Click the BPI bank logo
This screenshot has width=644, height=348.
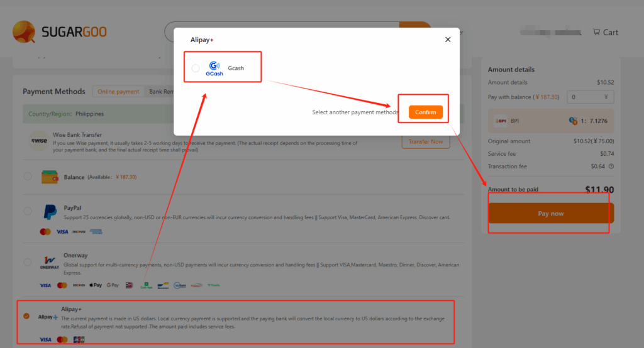(500, 121)
